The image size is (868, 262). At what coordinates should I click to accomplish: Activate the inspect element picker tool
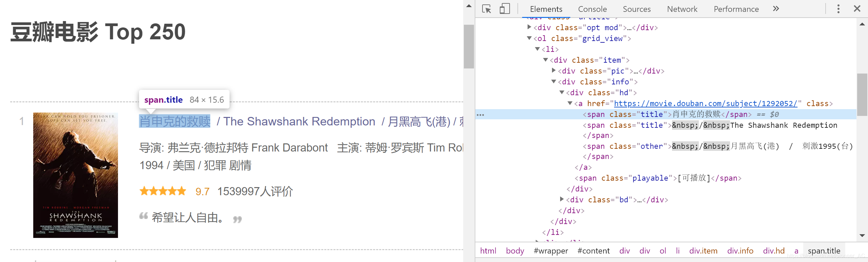(487, 9)
